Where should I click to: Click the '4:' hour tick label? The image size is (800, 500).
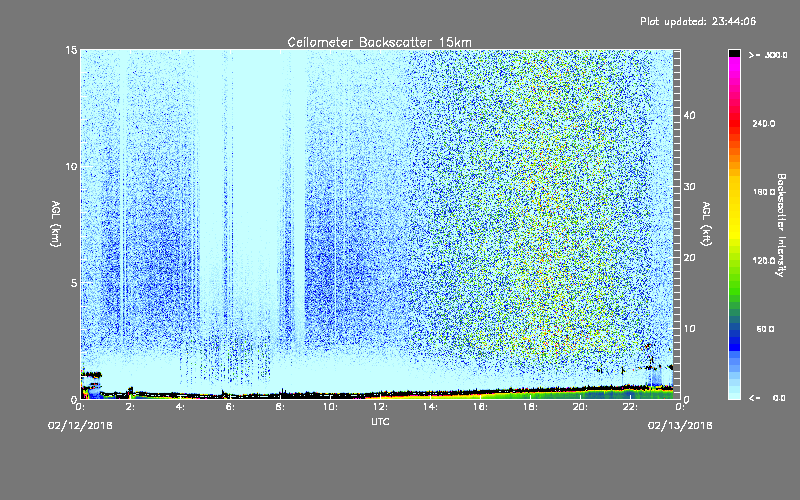pyautogui.click(x=180, y=407)
